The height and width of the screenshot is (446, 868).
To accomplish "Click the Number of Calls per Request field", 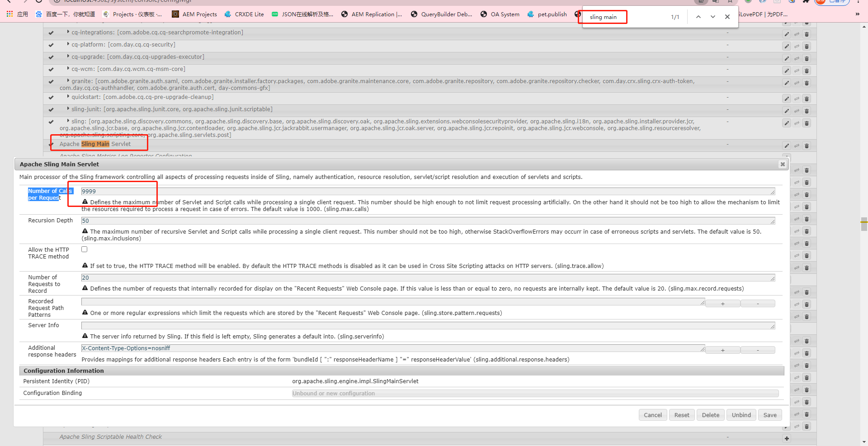I will point(428,192).
